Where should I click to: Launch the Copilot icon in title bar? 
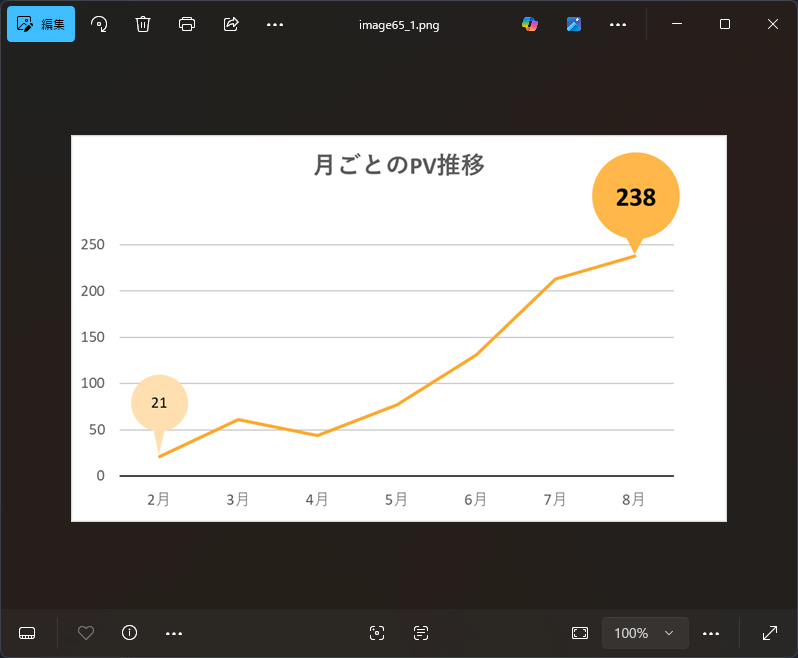[x=530, y=24]
